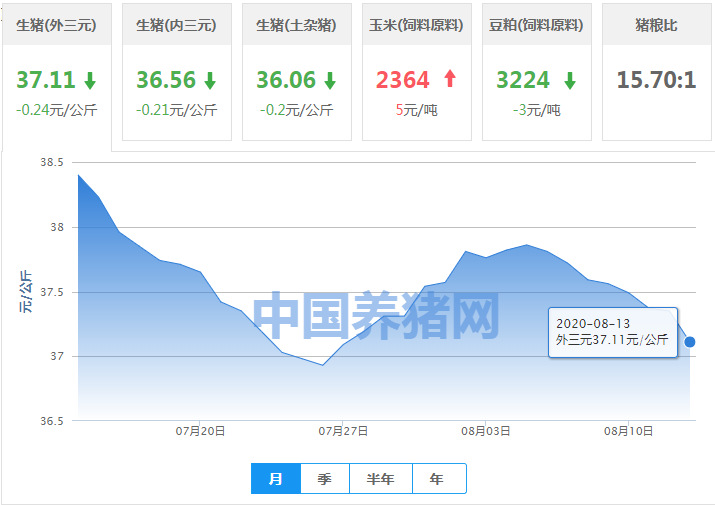Open the 猪粮比 tab
Viewport: 715px width, 505px height.
[656, 25]
